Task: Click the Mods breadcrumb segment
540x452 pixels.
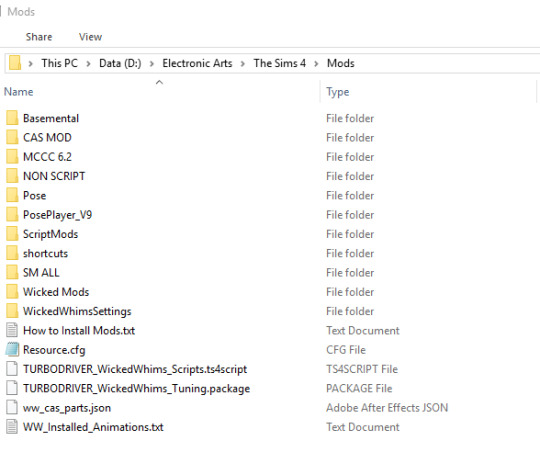Action: 341,63
